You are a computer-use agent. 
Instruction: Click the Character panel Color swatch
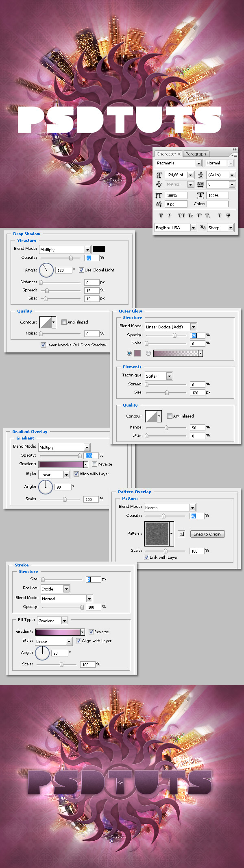pyautogui.click(x=218, y=204)
